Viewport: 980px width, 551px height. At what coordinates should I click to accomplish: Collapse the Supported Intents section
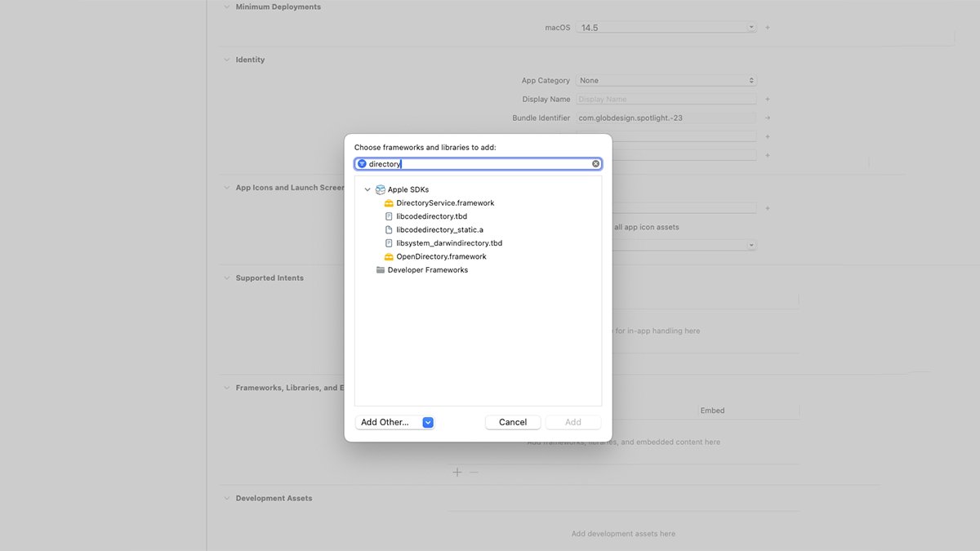pos(227,278)
